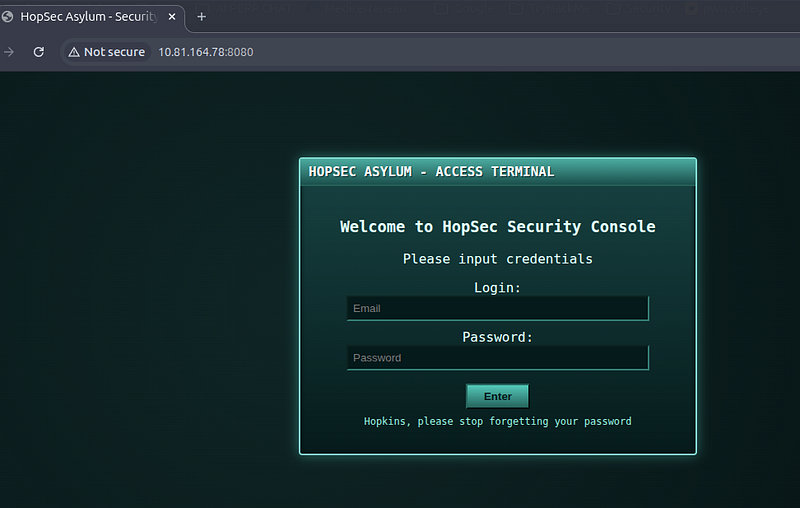
Task: Click into the Email login field
Action: [x=497, y=308]
